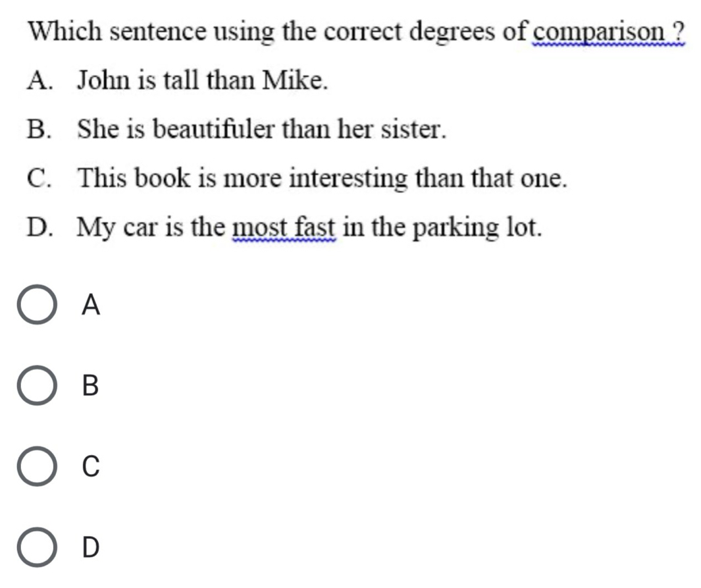Click the answer label letter A
Image resolution: width=701 pixels, height=588 pixels.
91,305
